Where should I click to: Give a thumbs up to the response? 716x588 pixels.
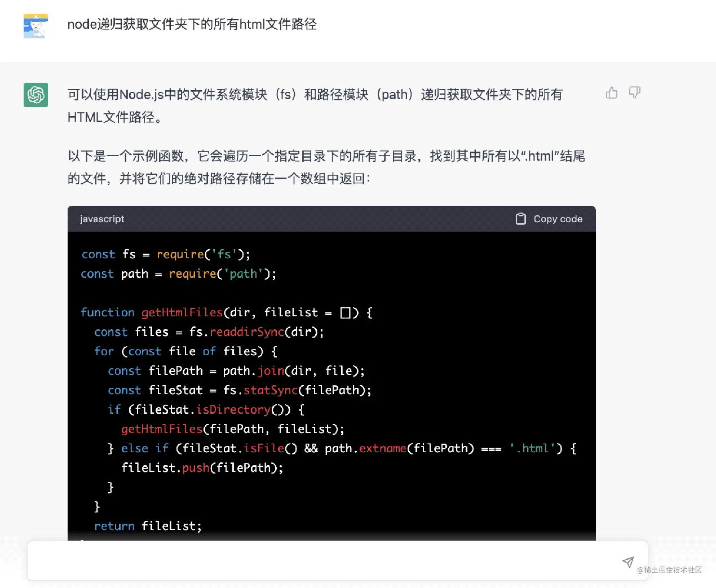(x=612, y=92)
